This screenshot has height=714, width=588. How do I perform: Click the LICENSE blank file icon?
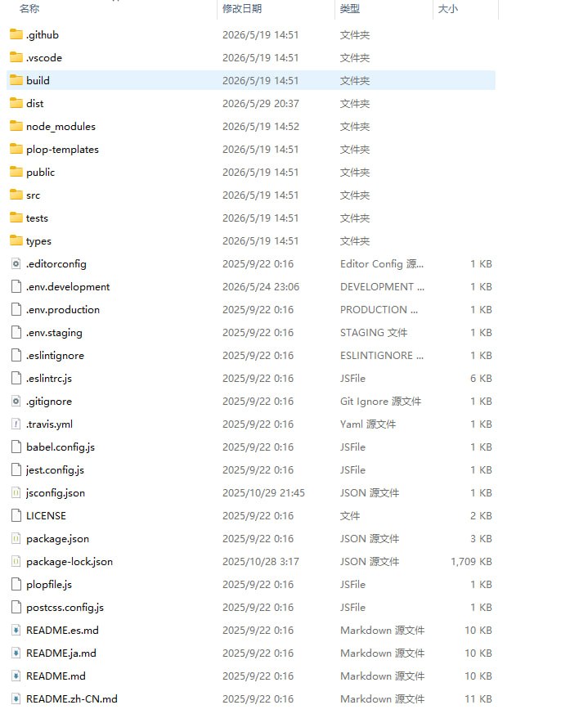coord(16,515)
